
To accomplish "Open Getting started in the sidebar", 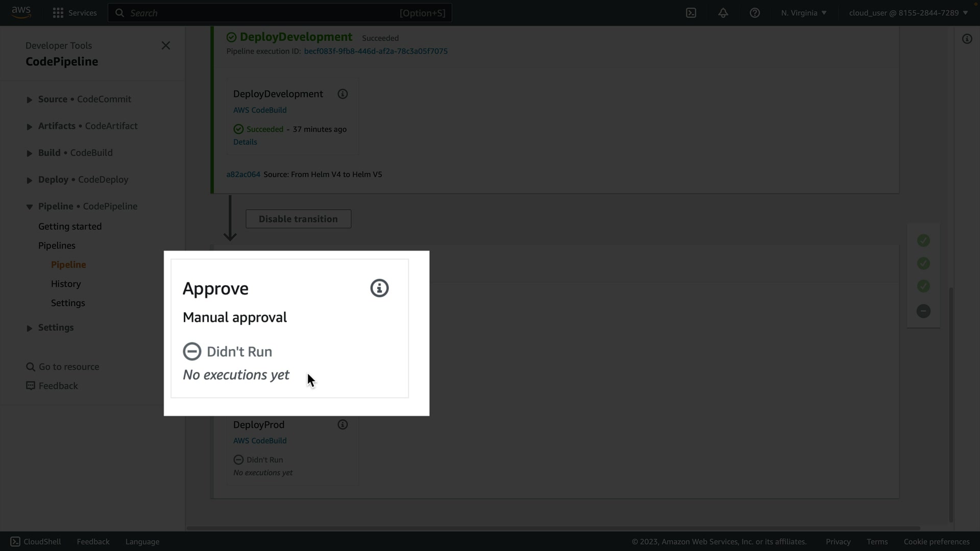I will 70,226.
